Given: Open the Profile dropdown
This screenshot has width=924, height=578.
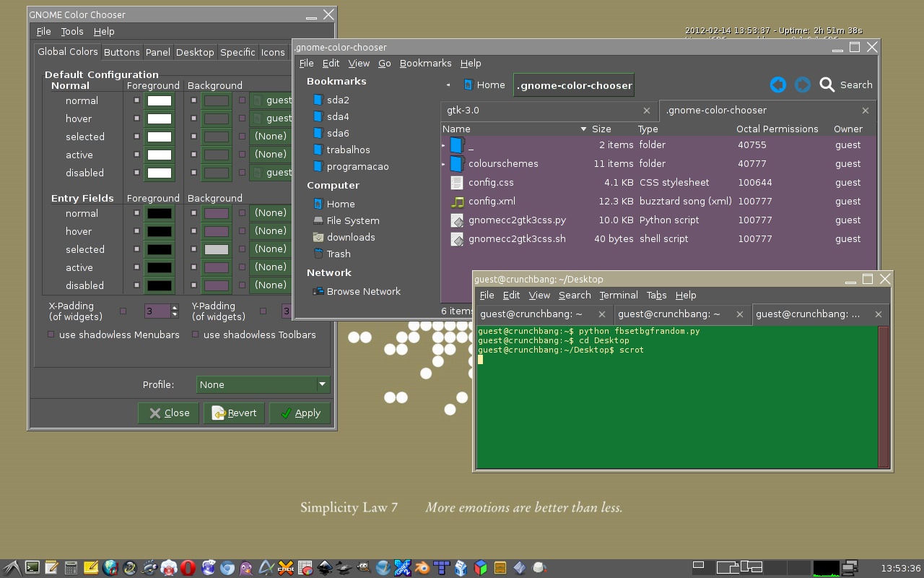Looking at the screenshot, I should (x=263, y=384).
